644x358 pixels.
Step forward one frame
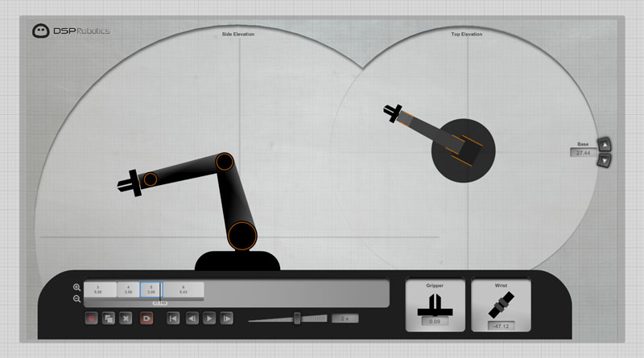point(227,319)
